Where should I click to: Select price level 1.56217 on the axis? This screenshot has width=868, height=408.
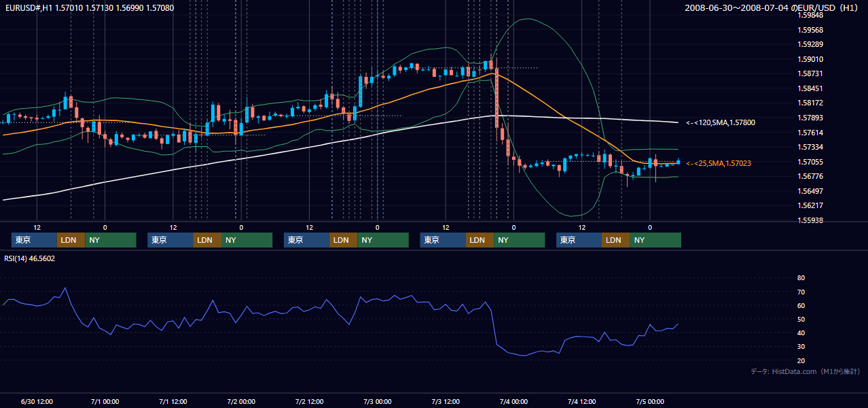[x=810, y=205]
